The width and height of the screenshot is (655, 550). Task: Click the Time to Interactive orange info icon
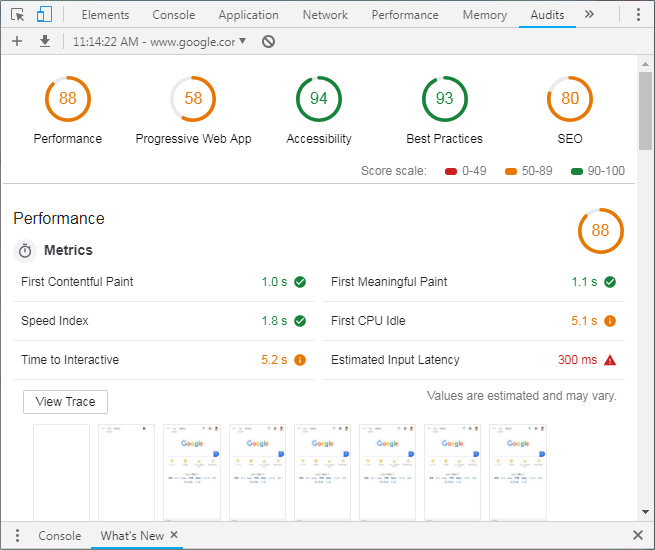300,360
